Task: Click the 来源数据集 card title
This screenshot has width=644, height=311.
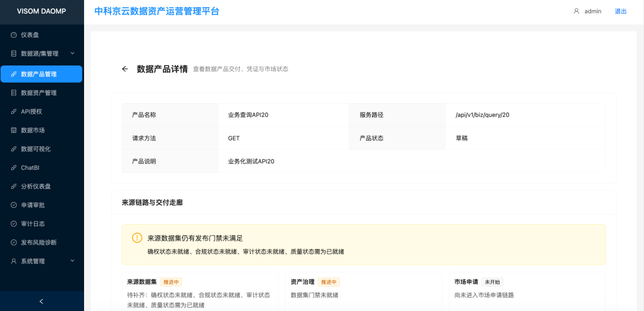Action: [x=142, y=282]
